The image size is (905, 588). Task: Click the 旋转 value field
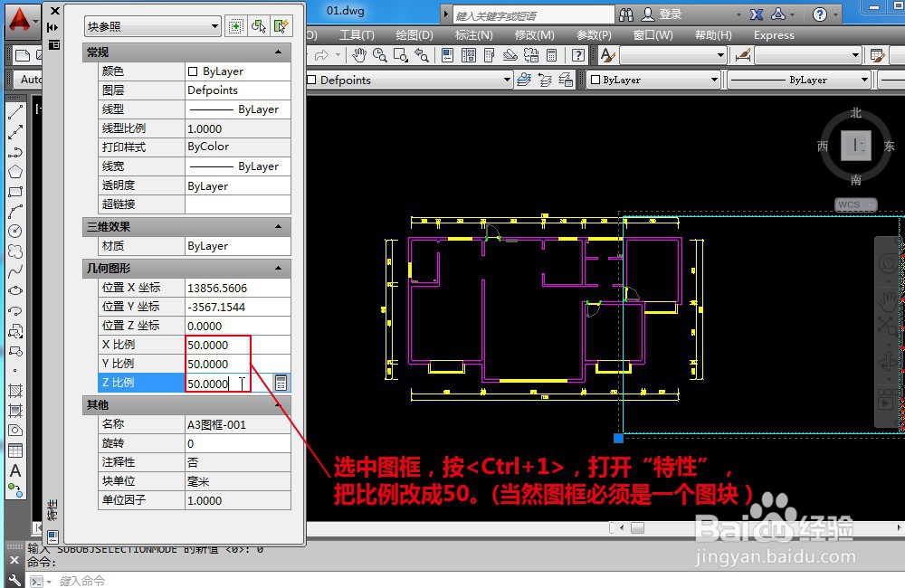pos(238,444)
